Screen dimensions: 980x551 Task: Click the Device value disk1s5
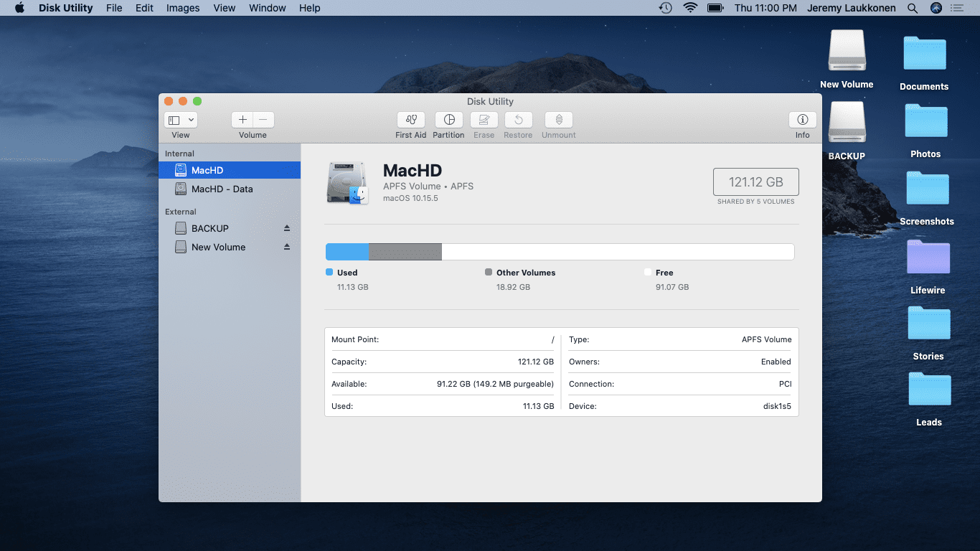tap(777, 406)
